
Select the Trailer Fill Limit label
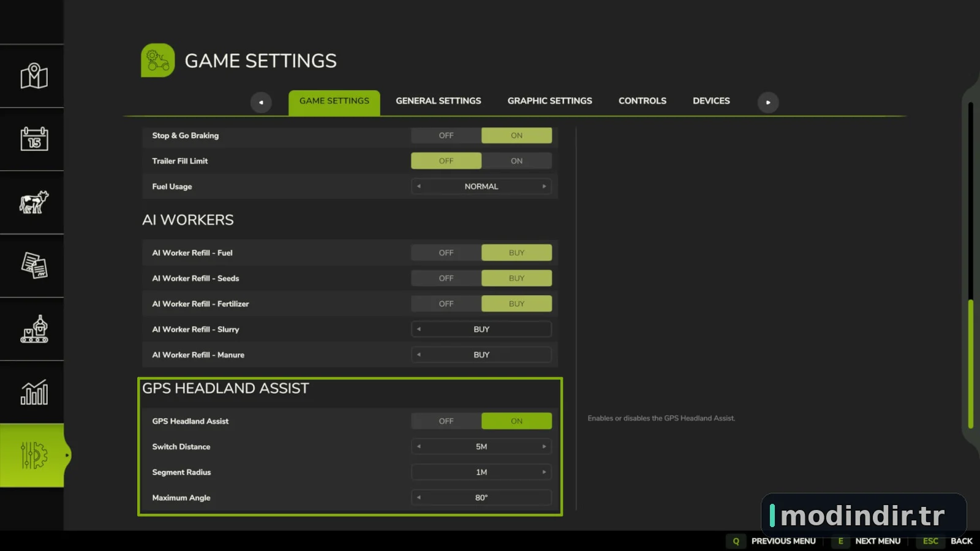[x=180, y=161]
